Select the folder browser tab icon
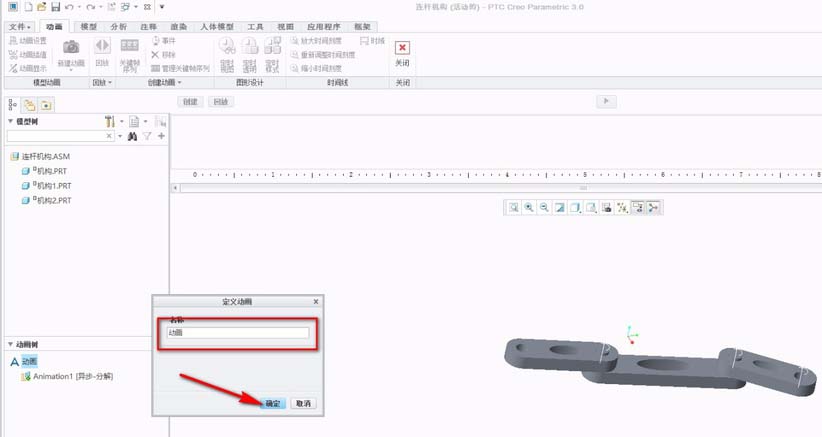 [30, 105]
